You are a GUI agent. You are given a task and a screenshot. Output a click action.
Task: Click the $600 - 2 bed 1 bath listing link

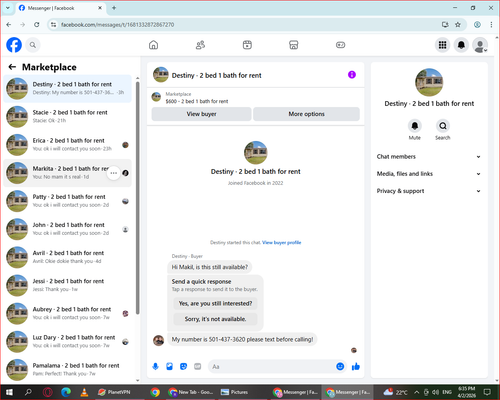(197, 101)
